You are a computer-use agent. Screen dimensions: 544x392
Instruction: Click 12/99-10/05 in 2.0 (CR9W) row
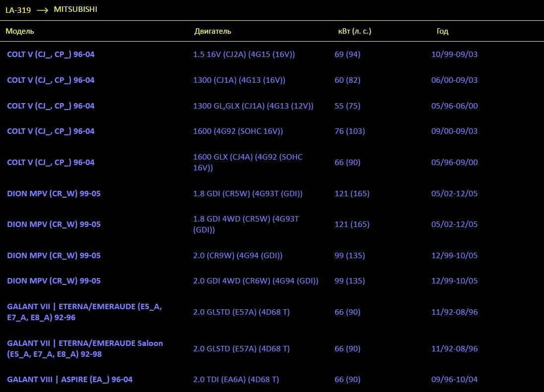coord(454,255)
